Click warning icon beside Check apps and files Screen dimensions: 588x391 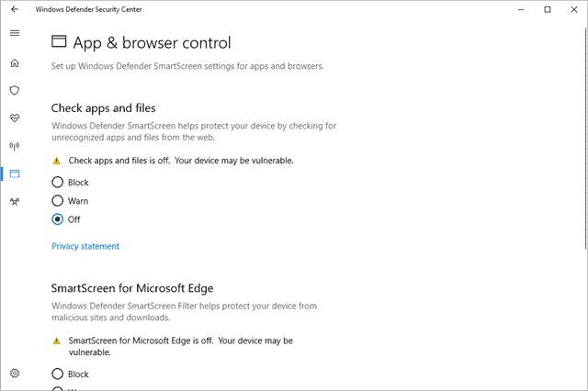click(x=57, y=161)
